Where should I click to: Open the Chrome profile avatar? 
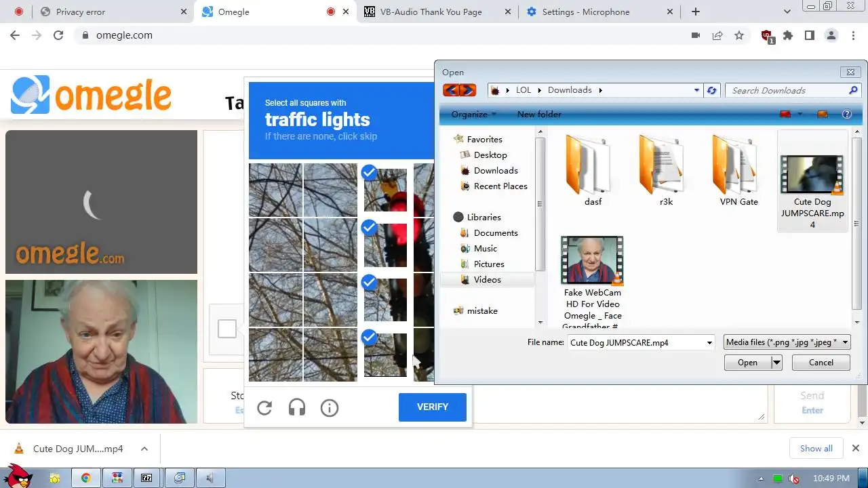coord(831,35)
